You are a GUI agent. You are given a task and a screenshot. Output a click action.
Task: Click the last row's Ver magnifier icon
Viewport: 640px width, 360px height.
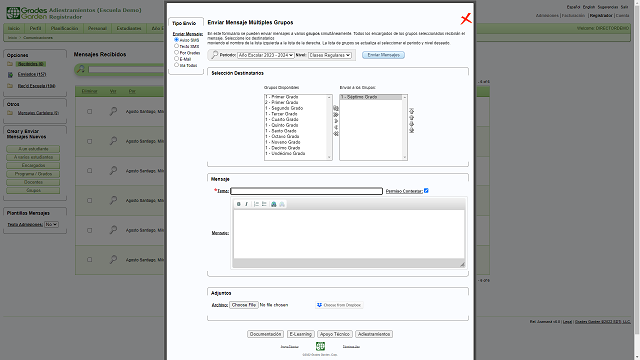(x=113, y=260)
